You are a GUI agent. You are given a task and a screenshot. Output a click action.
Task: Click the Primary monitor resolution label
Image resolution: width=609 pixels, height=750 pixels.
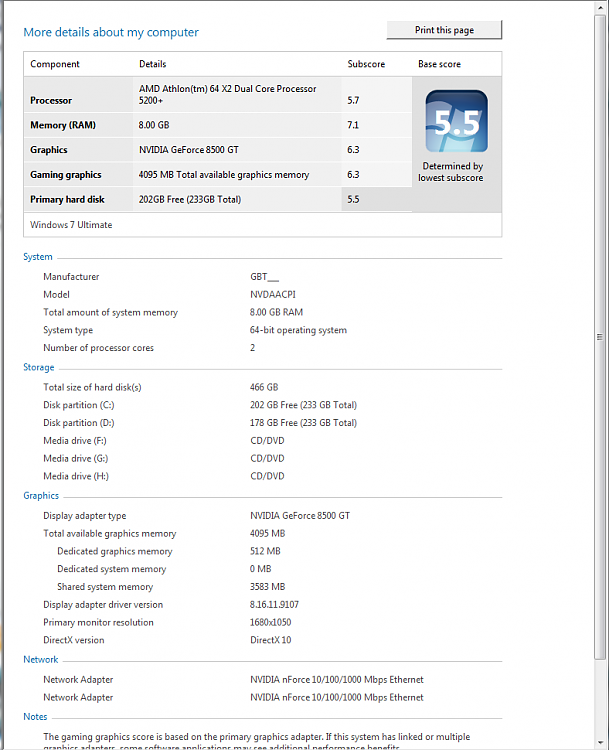click(x=99, y=622)
